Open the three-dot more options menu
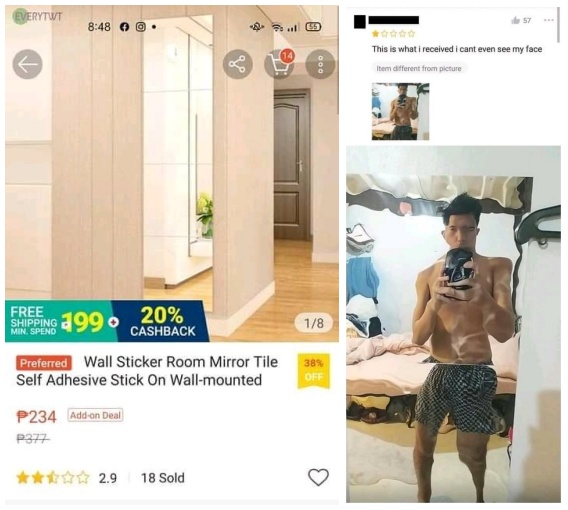568x510 pixels. click(320, 64)
